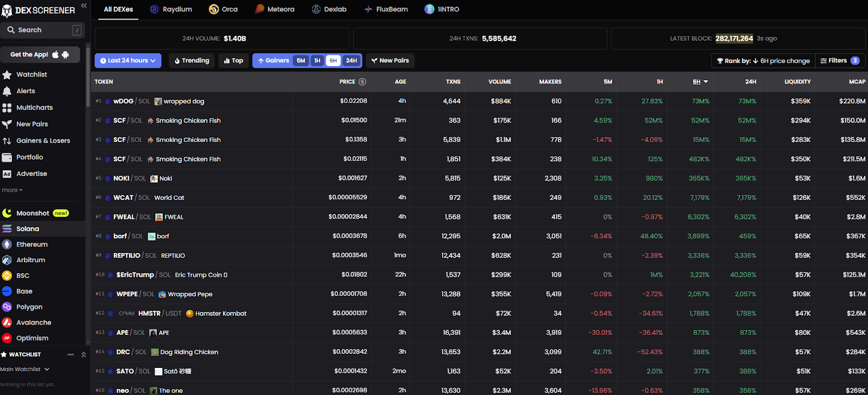Click the DEX Screener owl logo
The width and height of the screenshot is (868, 395).
(x=7, y=10)
